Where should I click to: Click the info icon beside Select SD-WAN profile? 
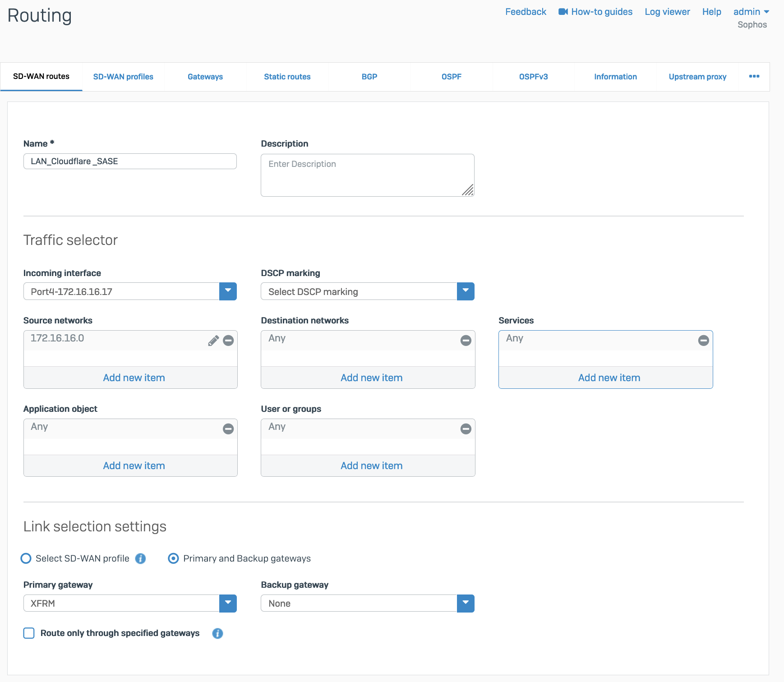(140, 558)
